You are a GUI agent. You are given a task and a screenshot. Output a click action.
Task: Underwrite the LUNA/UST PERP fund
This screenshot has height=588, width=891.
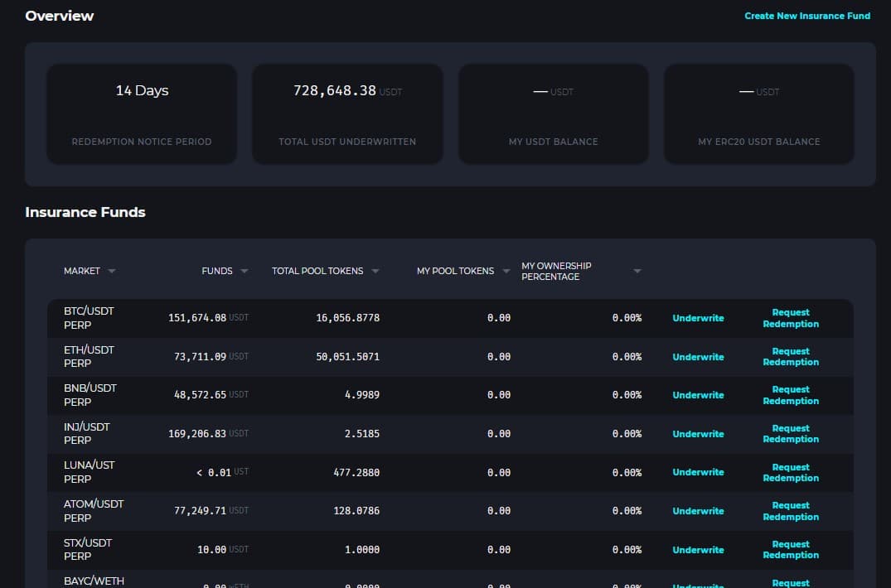pyautogui.click(x=698, y=472)
